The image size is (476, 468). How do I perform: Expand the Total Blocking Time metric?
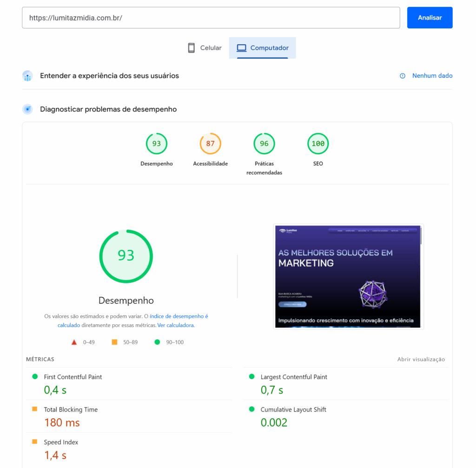pyautogui.click(x=71, y=410)
